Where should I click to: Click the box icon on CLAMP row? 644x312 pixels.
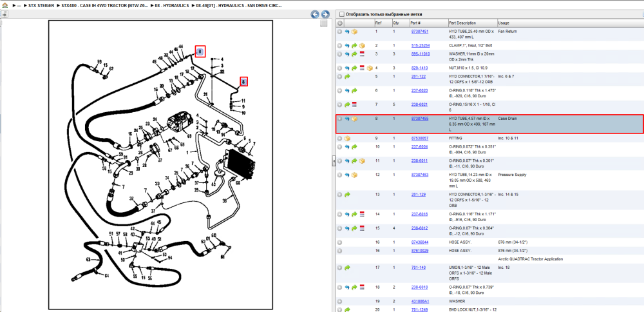(x=362, y=46)
